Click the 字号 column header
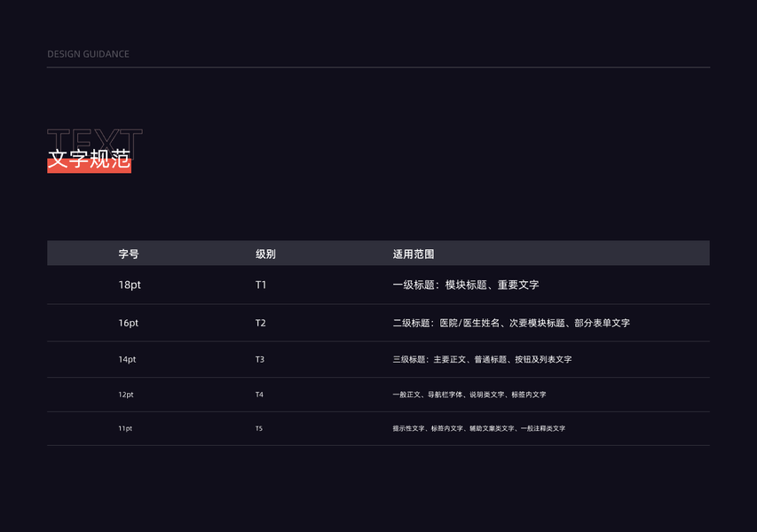The height and width of the screenshot is (532, 757). (x=129, y=254)
